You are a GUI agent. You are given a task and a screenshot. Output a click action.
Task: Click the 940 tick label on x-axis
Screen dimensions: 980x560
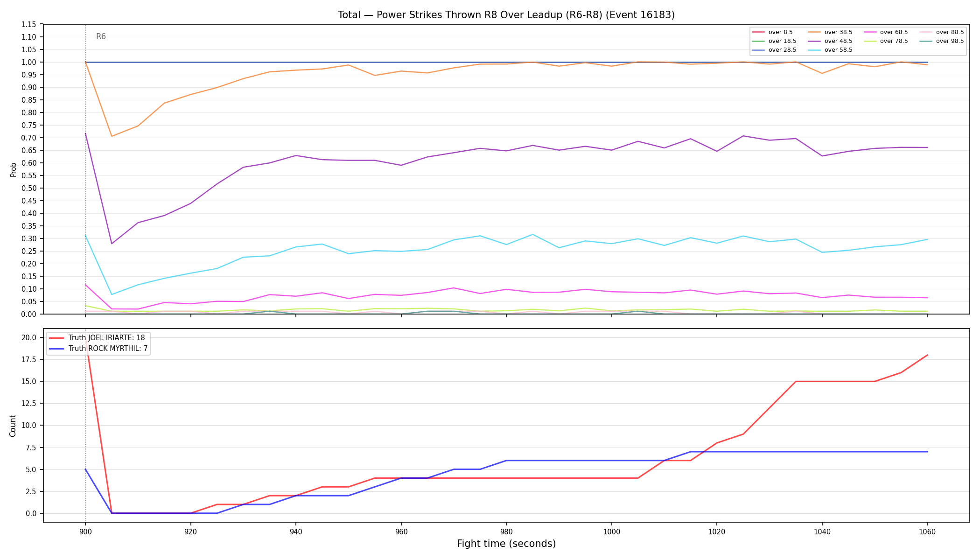click(295, 531)
